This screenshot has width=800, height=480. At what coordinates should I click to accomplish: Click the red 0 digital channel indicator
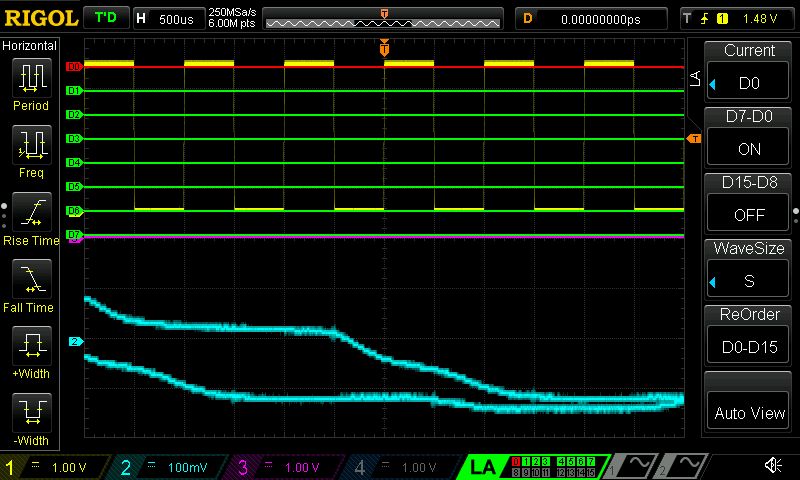(x=516, y=461)
